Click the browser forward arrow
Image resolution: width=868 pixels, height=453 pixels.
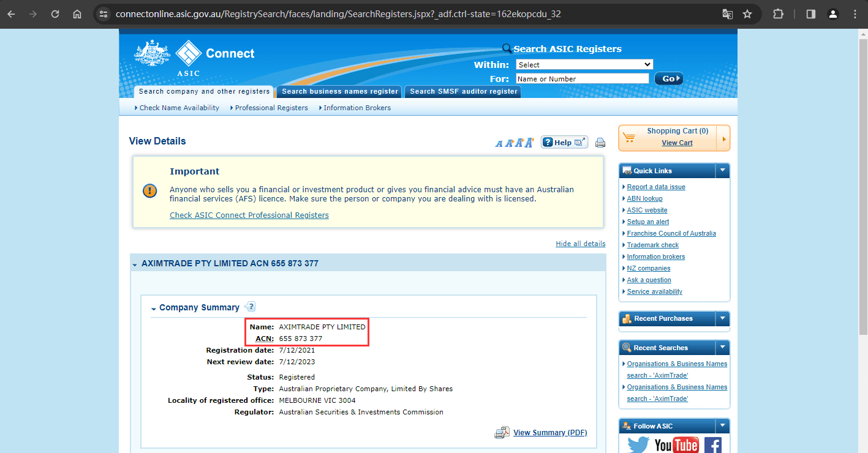(33, 13)
